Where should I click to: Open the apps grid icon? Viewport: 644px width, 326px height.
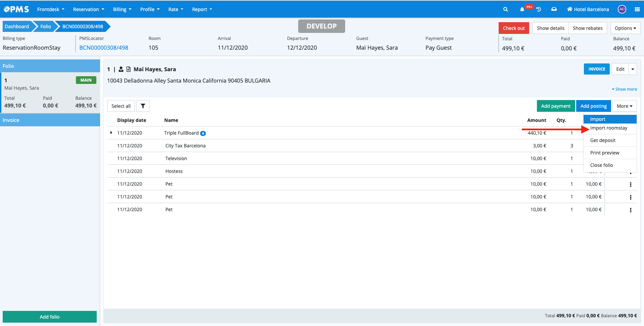coord(637,9)
